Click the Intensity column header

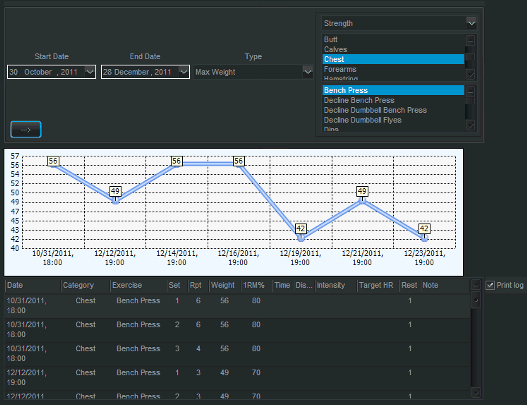(x=335, y=285)
